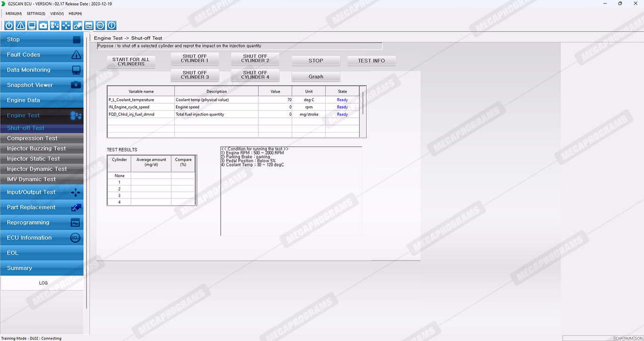Image resolution: width=644 pixels, height=341 pixels.
Task: Click the 'mg/stroke' unit cell
Action: point(309,114)
